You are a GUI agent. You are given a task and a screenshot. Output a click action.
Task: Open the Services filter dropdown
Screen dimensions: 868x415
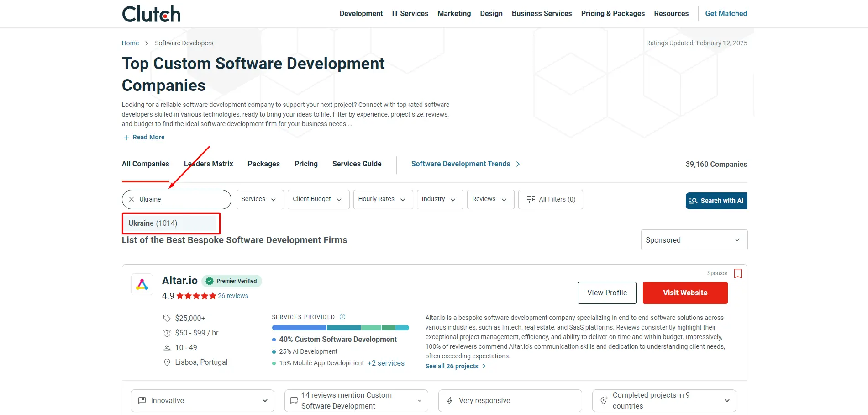click(260, 199)
